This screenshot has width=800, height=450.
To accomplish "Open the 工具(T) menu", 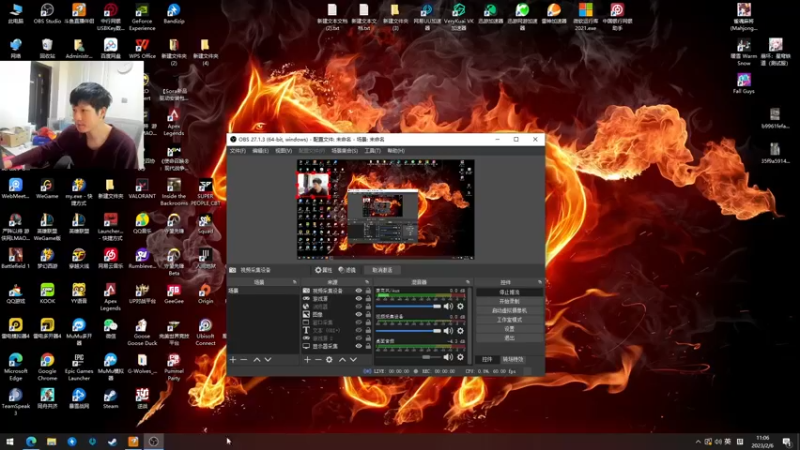I will [x=372, y=151].
